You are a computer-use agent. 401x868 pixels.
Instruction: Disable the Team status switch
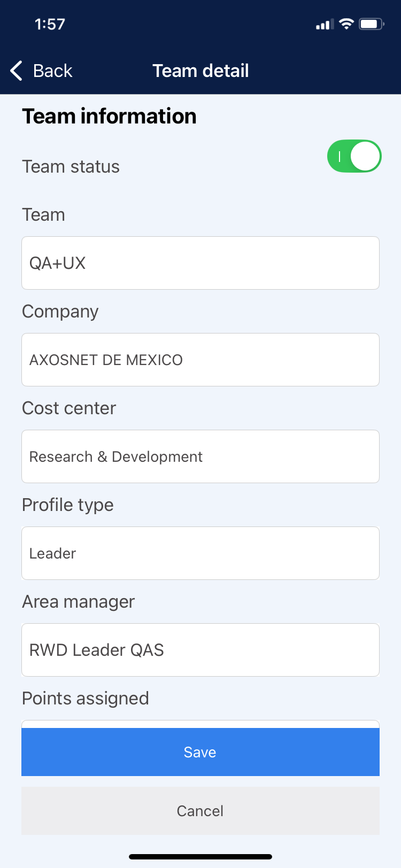coord(354,157)
